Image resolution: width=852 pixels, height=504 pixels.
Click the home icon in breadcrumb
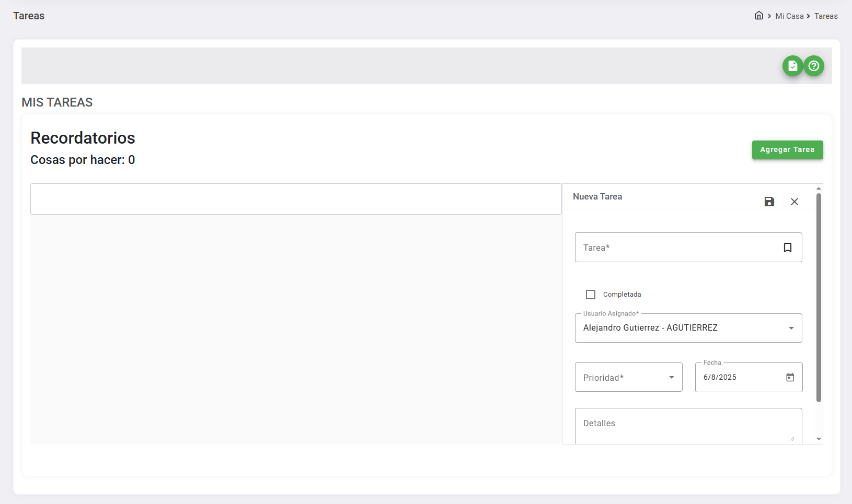click(x=758, y=16)
